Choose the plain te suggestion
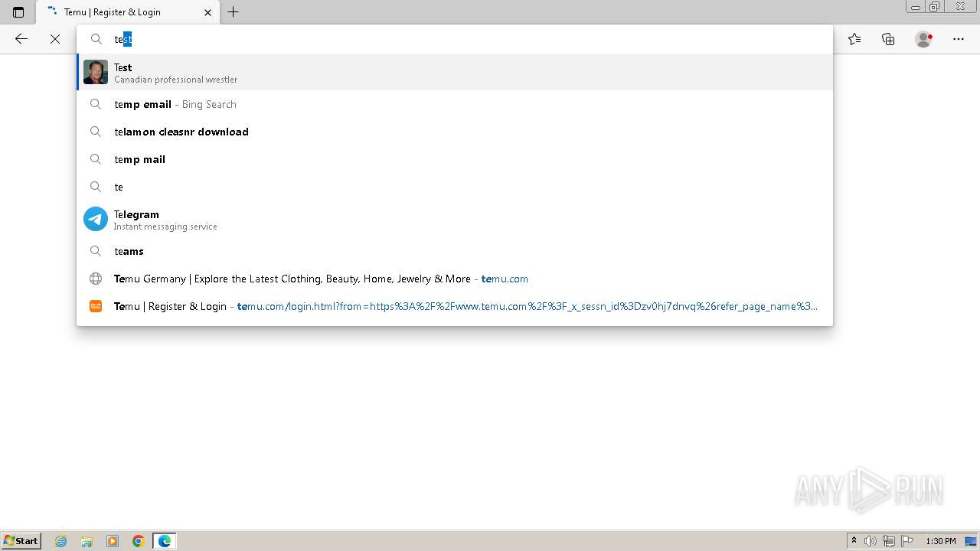The image size is (980, 551). point(455,187)
